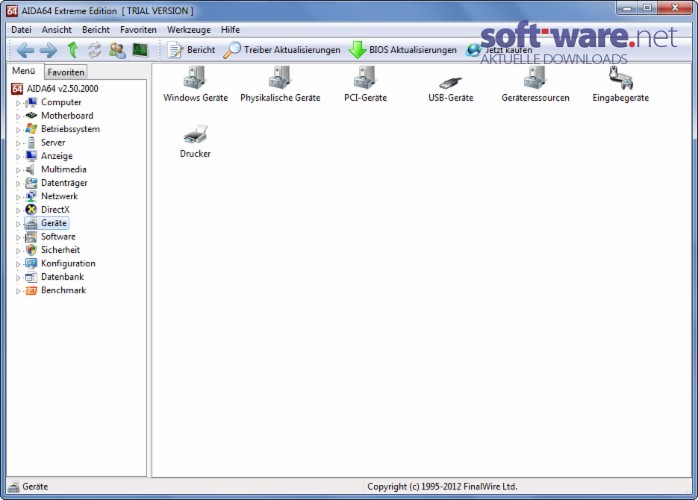Click BIOS Aktualisierungen button

[403, 50]
